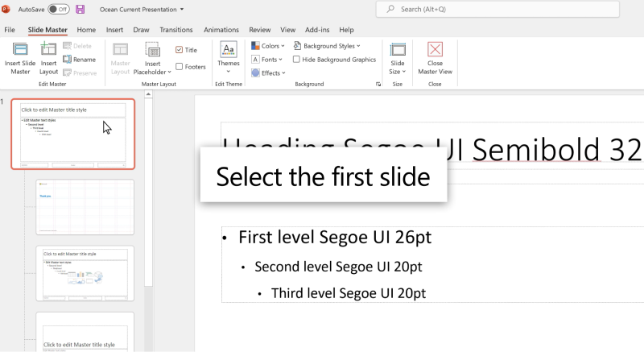Viewport: 644px width, 352px height.
Task: Click the Slide Size icon
Action: 398,50
